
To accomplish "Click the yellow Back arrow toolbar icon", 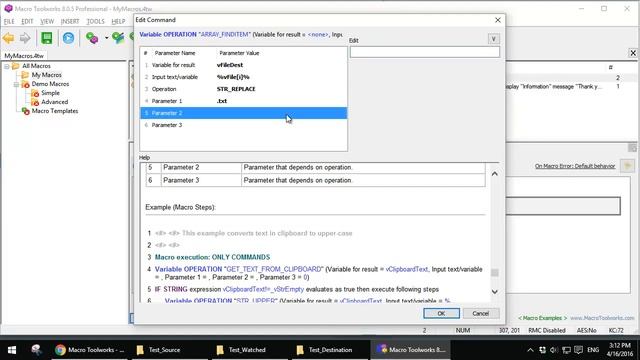I will (8, 38).
